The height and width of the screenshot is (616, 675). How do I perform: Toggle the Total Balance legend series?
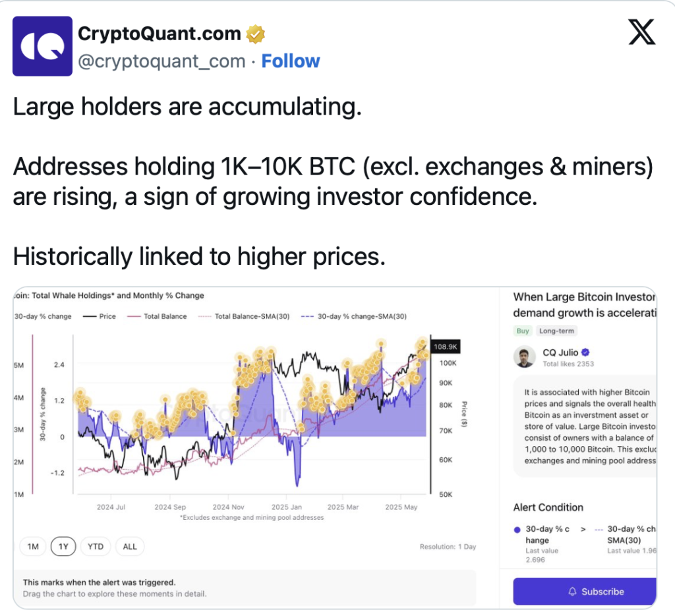157,316
